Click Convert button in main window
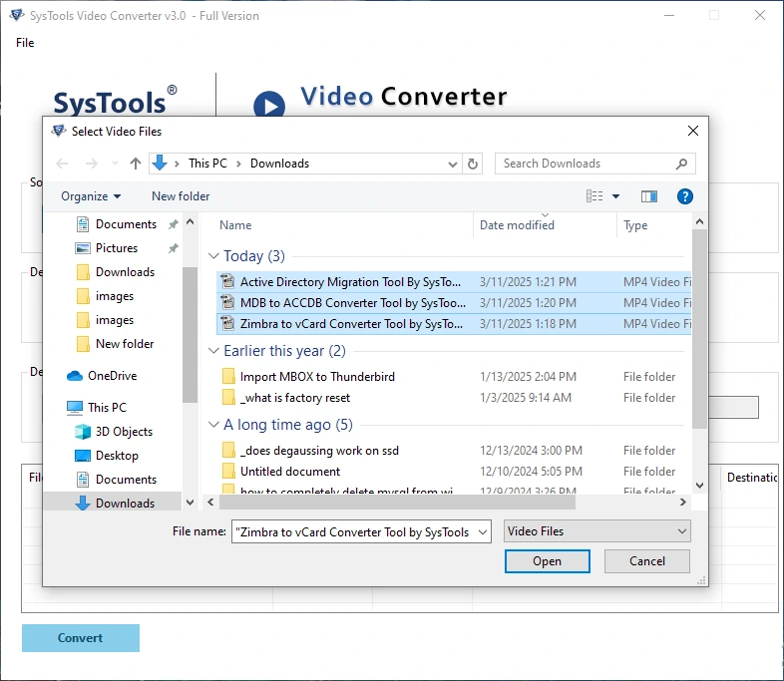Viewport: 784px width, 681px height. 81,638
